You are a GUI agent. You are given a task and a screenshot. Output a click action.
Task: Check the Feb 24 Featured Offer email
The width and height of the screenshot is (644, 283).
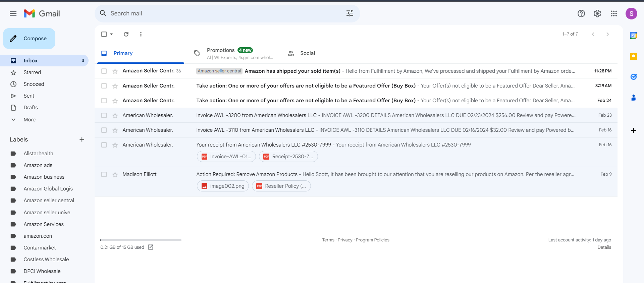104,101
